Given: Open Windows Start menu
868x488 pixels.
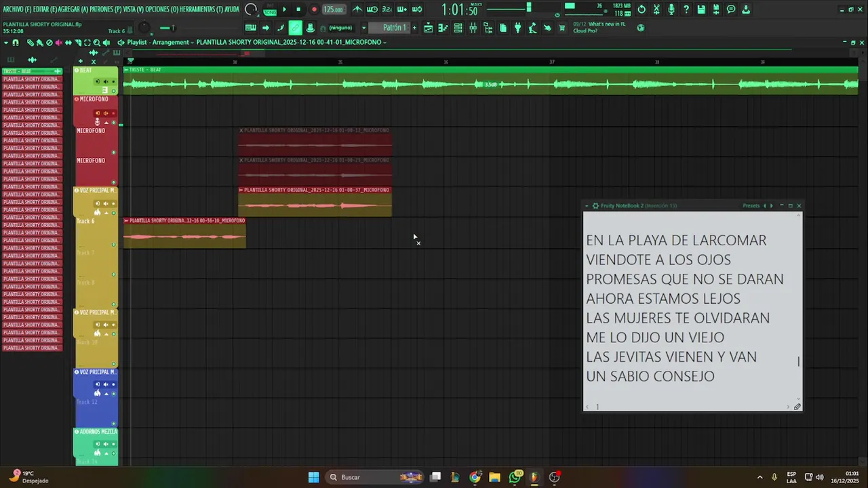Looking at the screenshot, I should [313, 477].
